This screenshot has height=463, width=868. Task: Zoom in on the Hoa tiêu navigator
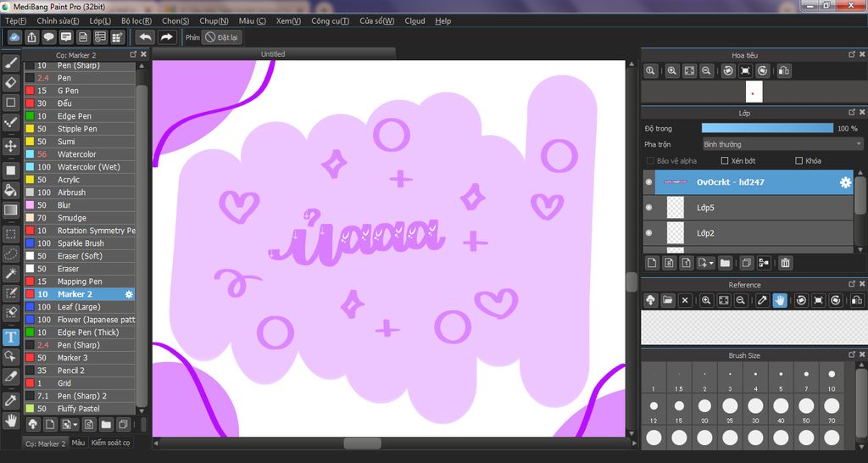point(672,71)
